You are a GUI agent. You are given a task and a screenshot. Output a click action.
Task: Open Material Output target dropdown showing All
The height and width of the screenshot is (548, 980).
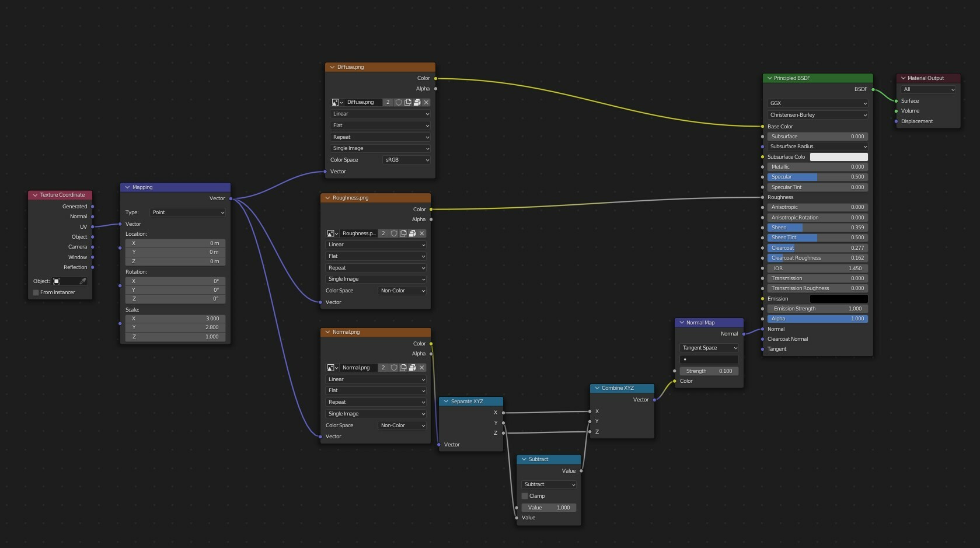coord(929,89)
